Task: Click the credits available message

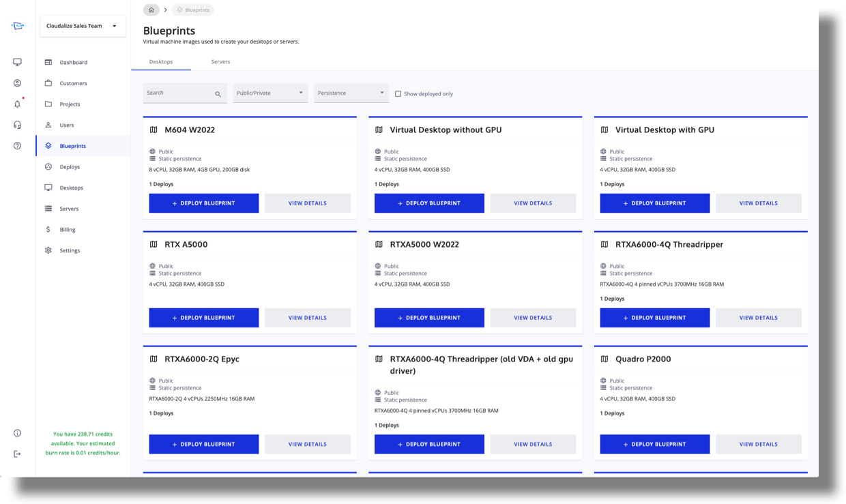Action: click(83, 443)
